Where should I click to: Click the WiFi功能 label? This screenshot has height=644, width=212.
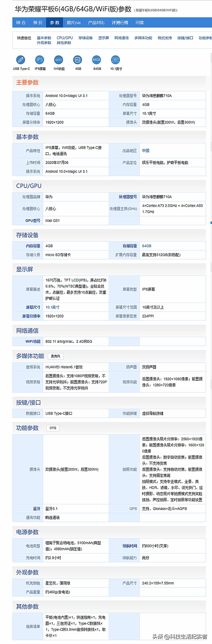tap(33, 342)
